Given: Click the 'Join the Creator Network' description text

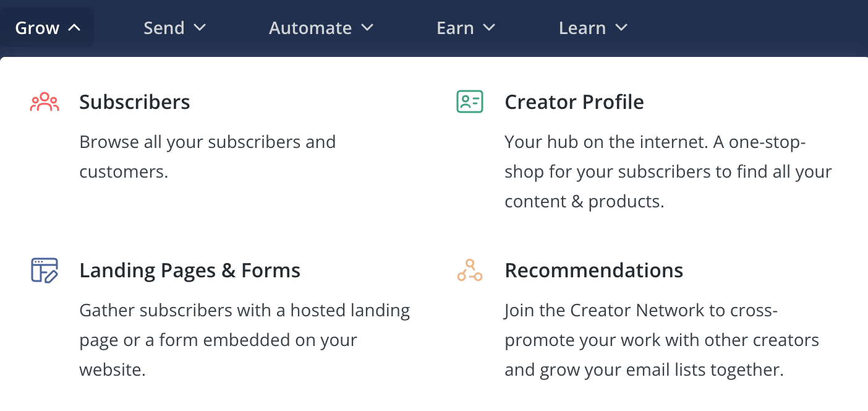Looking at the screenshot, I should click(662, 340).
